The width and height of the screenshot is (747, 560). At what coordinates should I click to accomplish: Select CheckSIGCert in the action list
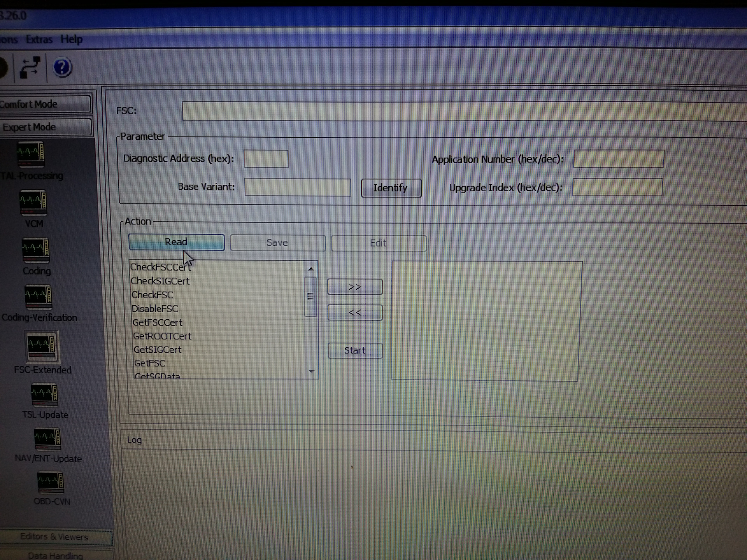click(160, 281)
